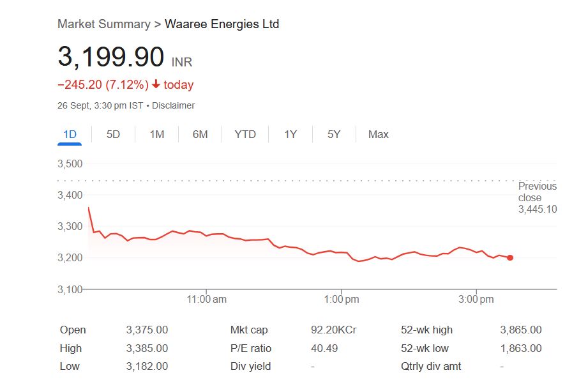Switch to the YTD range tab
Viewport: 588px width, 389px height.
245,134
